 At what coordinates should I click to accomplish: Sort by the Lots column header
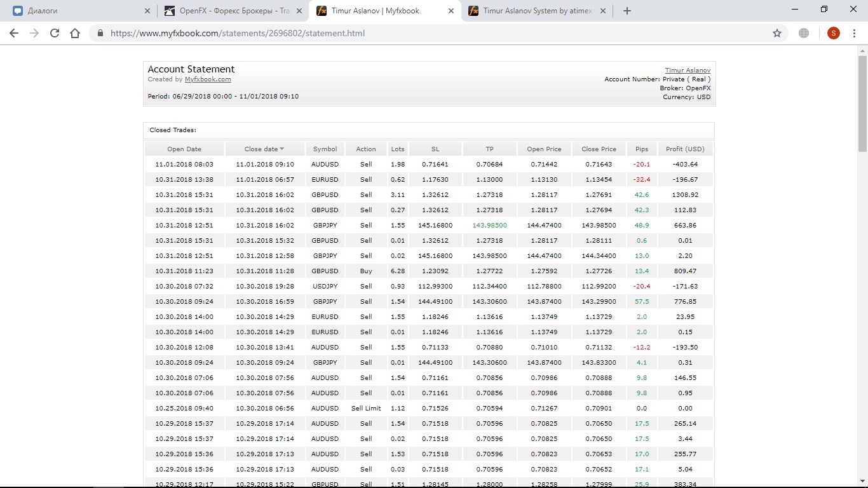398,149
